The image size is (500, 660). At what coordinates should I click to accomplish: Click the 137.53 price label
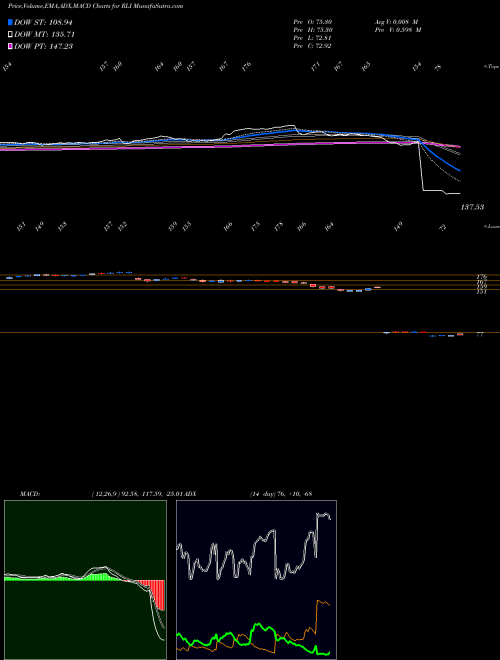tap(472, 207)
